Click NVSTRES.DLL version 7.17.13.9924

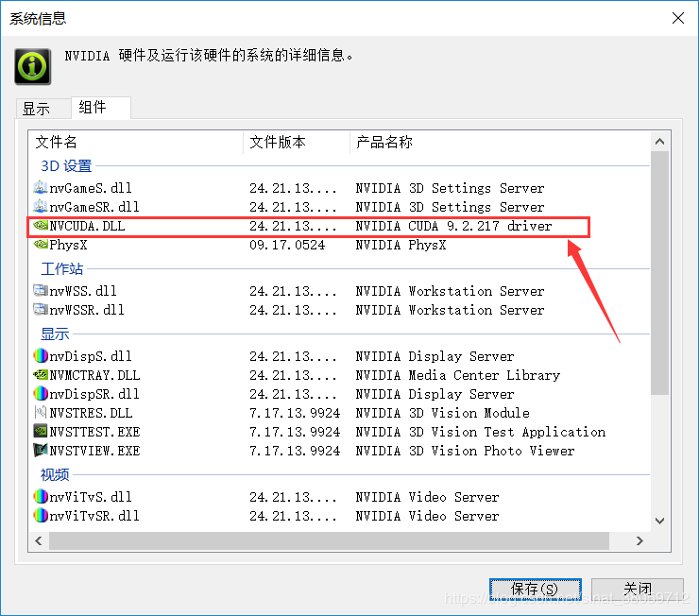295,413
